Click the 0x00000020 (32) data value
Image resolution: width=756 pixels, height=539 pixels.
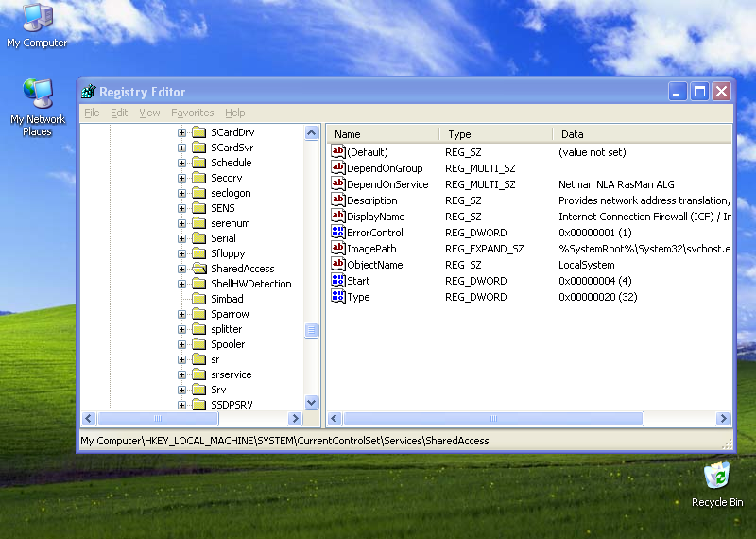598,297
